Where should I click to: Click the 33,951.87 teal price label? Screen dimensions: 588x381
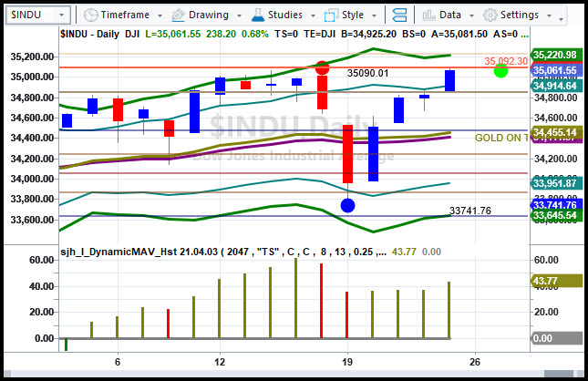tap(556, 183)
